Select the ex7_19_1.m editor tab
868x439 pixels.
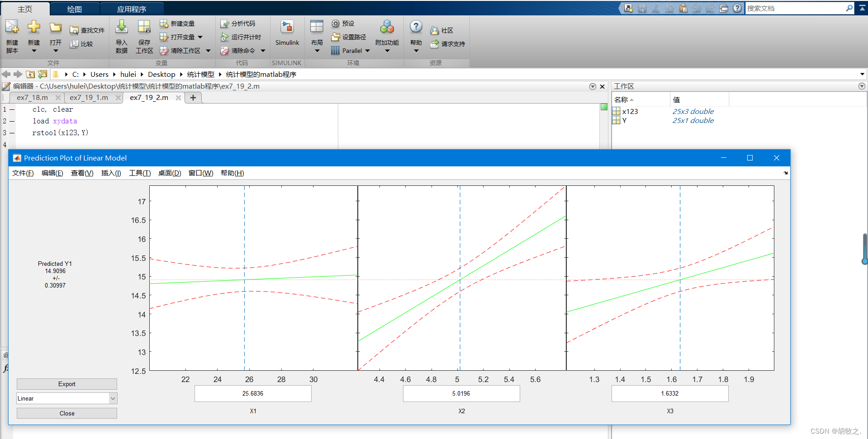pos(89,98)
